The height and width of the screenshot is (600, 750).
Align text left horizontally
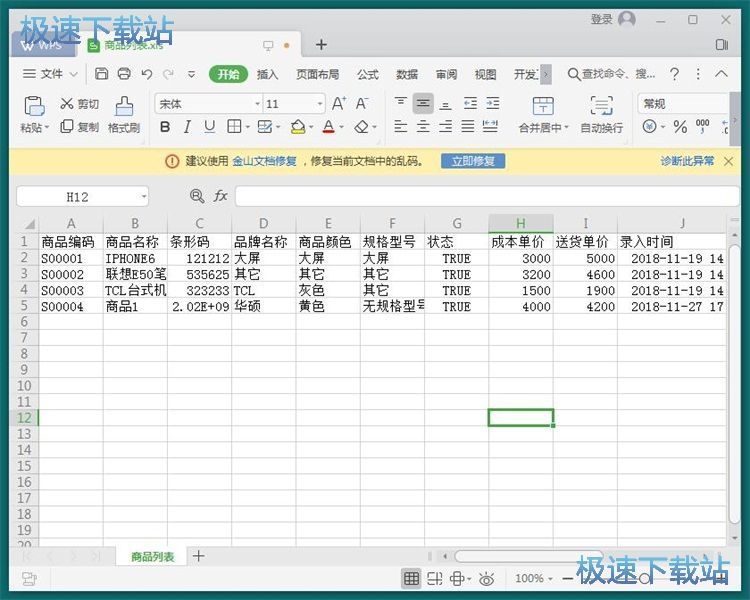(400, 126)
